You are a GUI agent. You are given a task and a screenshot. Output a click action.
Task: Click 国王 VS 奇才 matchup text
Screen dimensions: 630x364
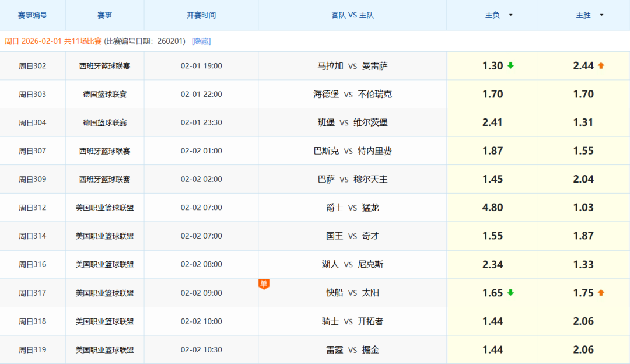[x=352, y=236]
